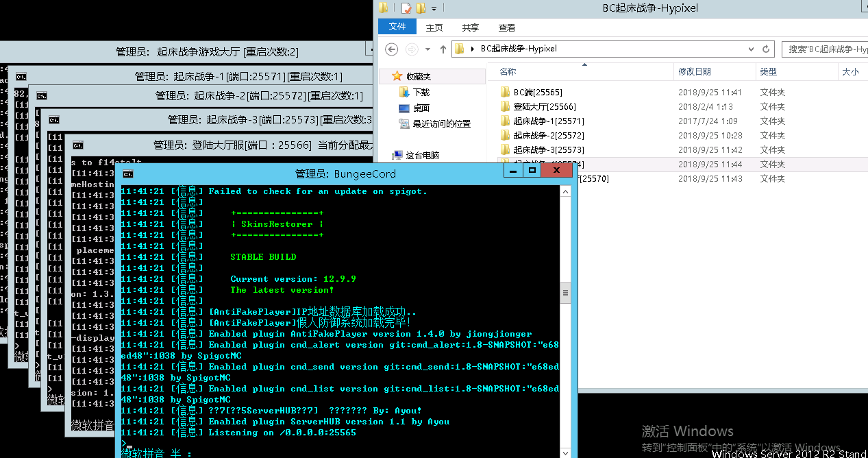868x458 pixels.
Task: Click the 起床战争-2 console window icon
Action: click(42, 96)
